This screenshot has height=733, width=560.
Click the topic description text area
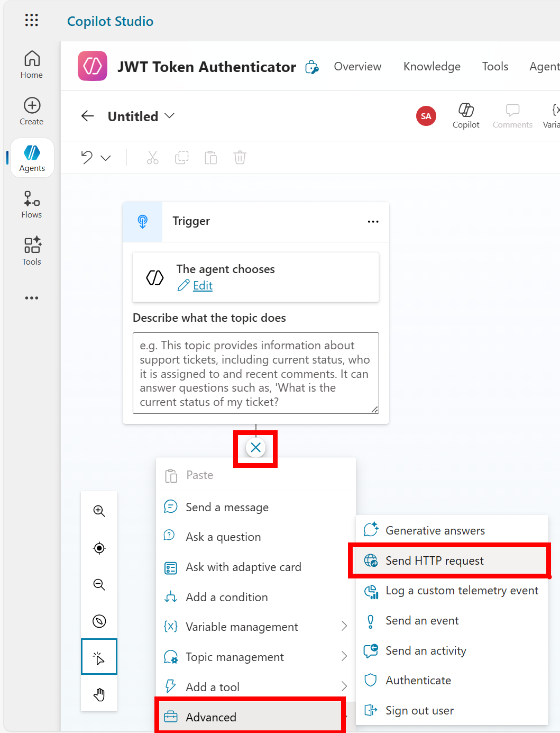(255, 373)
